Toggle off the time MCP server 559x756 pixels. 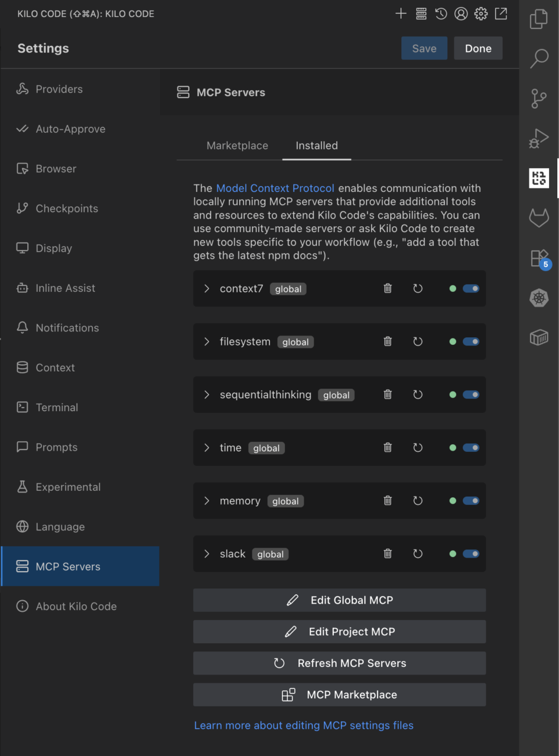coord(471,448)
